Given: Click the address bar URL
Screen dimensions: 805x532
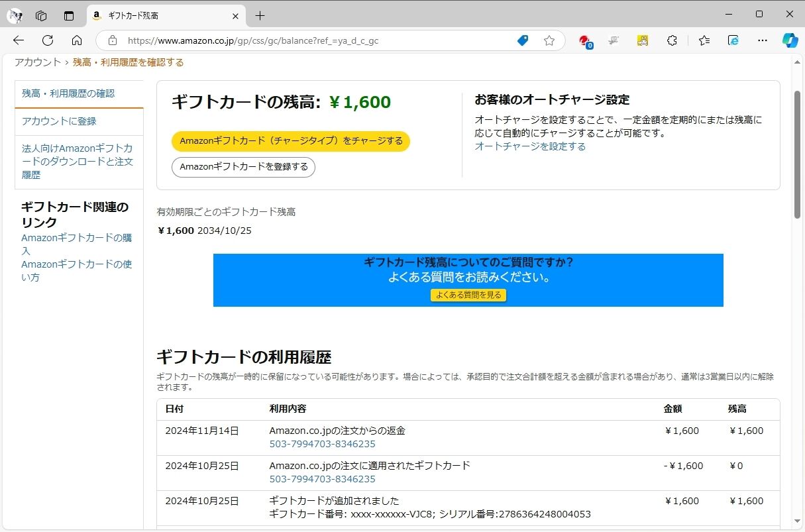Looking at the screenshot, I should click(253, 40).
